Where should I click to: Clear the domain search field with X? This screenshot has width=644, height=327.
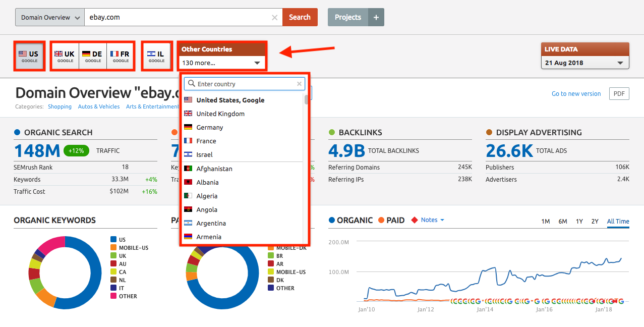[x=274, y=17]
